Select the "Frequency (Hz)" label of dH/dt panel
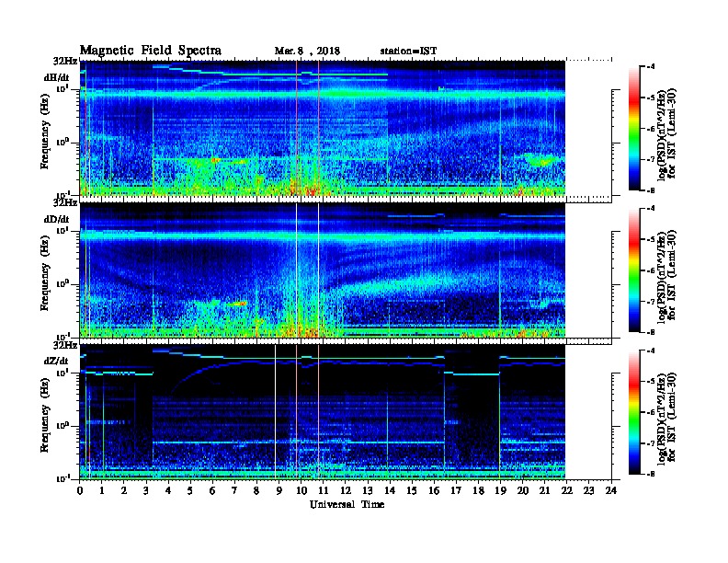This screenshot has height=563, width=728. [44, 132]
